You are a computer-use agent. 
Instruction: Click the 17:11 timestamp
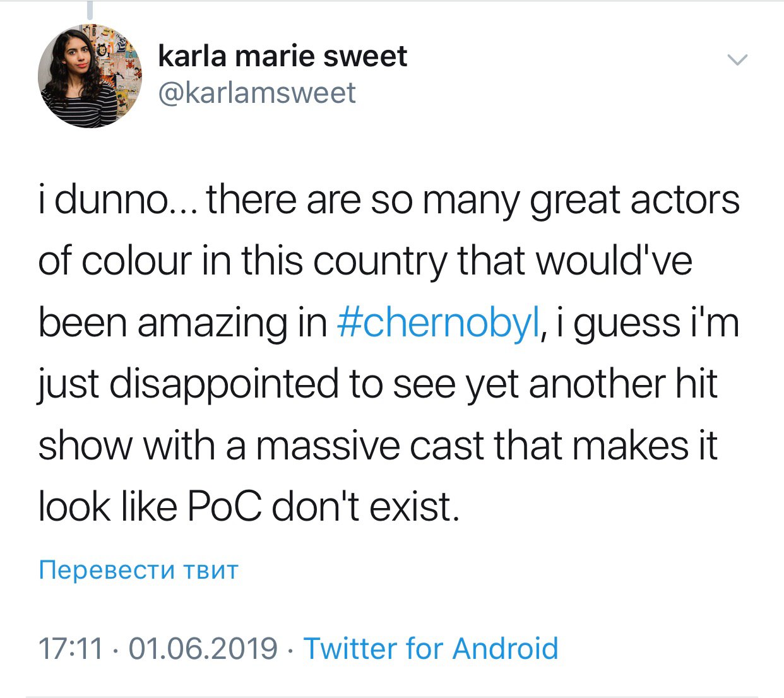[x=70, y=648]
